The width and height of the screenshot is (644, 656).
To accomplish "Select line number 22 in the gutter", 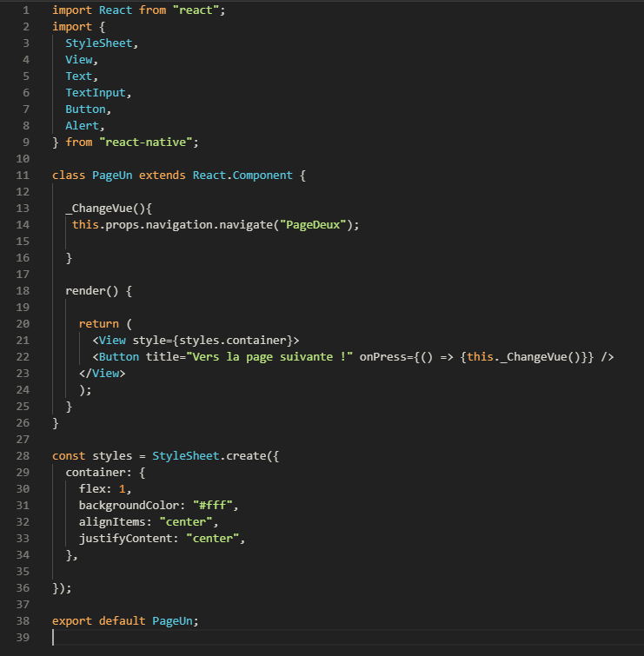I will click(23, 357).
